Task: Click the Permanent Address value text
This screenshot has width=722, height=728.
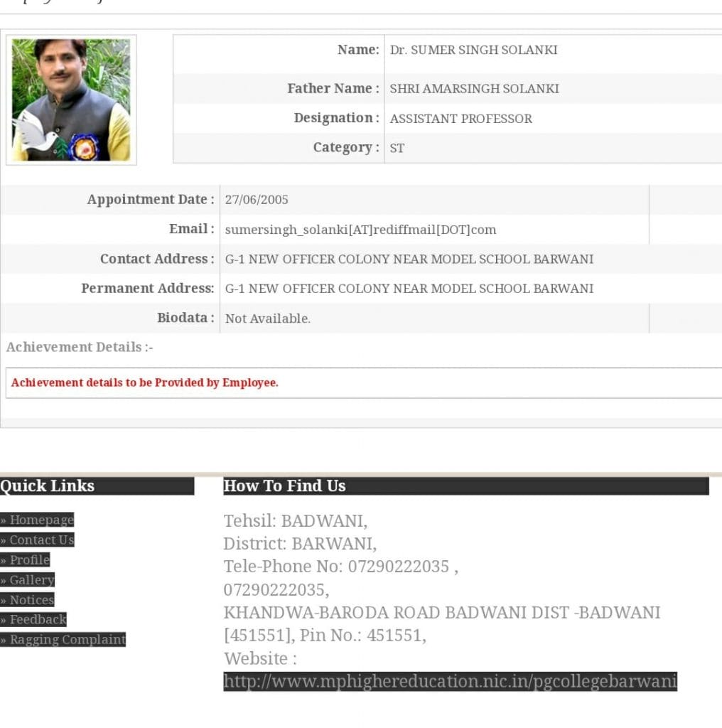Action: pos(409,289)
